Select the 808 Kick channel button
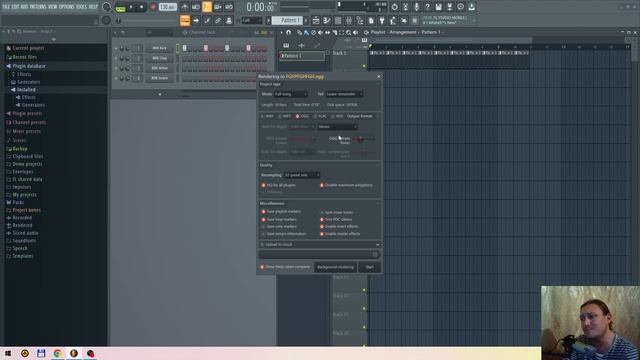This screenshot has height=360, width=640. point(160,48)
